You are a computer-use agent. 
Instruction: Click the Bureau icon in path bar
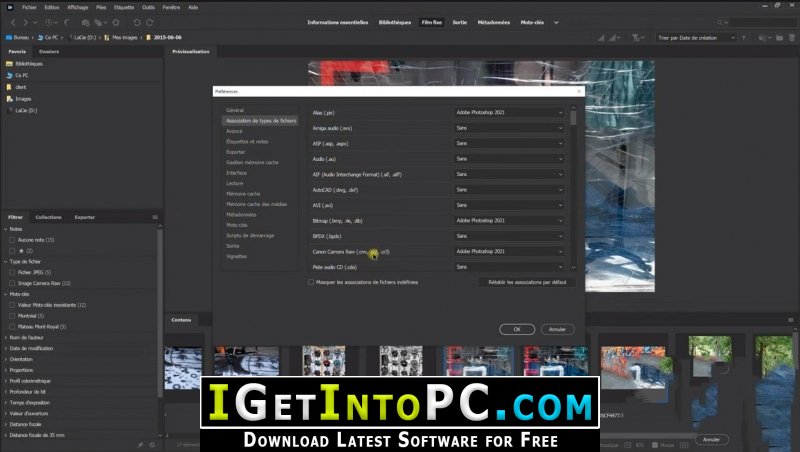coord(9,37)
